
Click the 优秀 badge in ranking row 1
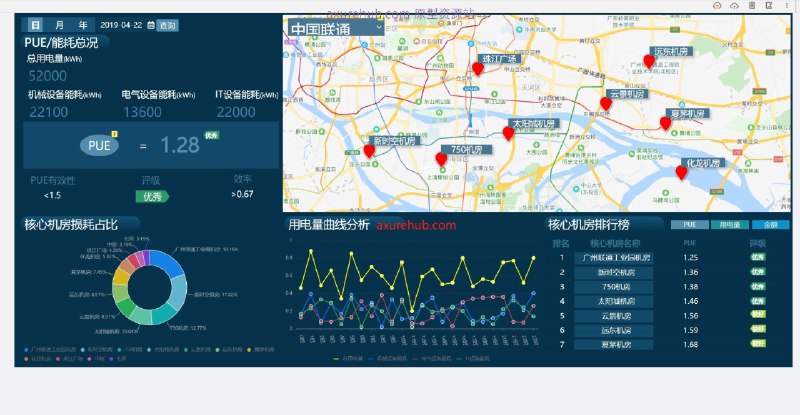click(758, 257)
